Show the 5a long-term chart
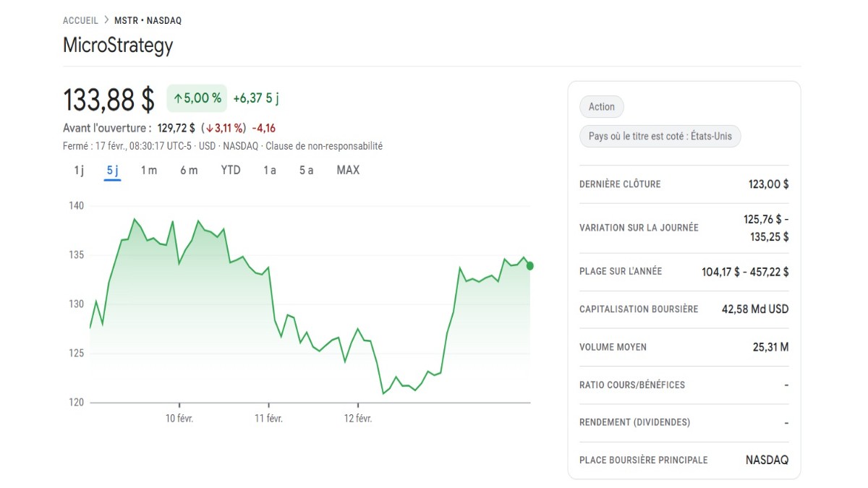 [x=307, y=170]
